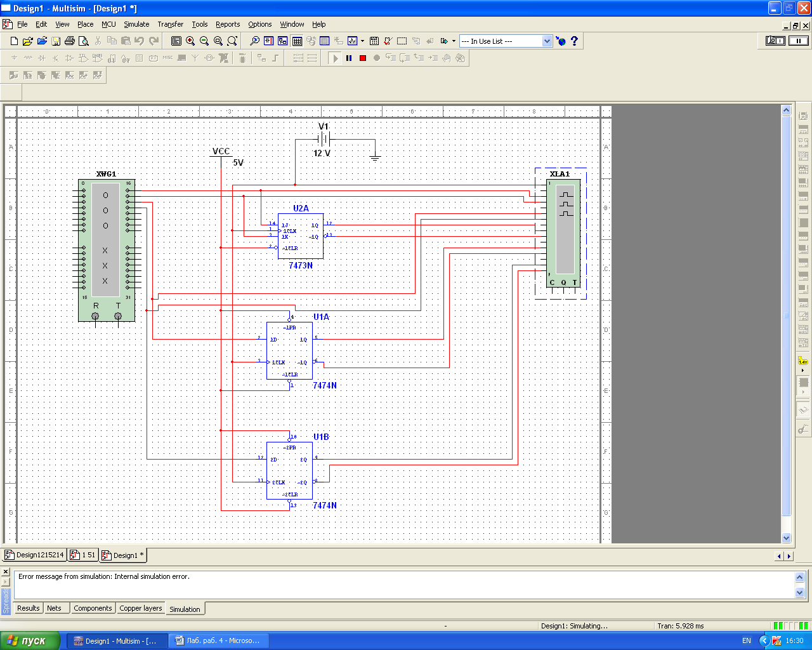Expand the In Use List dropdown
The height and width of the screenshot is (650, 812).
547,41
